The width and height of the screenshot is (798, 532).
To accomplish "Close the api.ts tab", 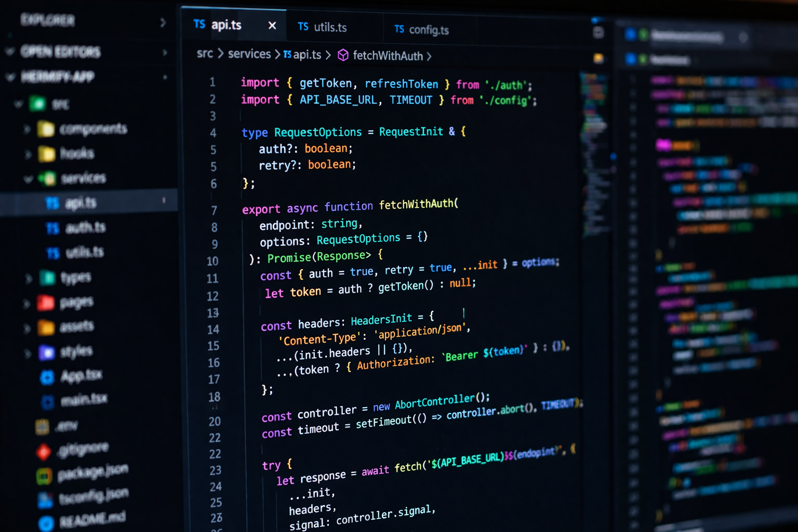I will point(272,25).
